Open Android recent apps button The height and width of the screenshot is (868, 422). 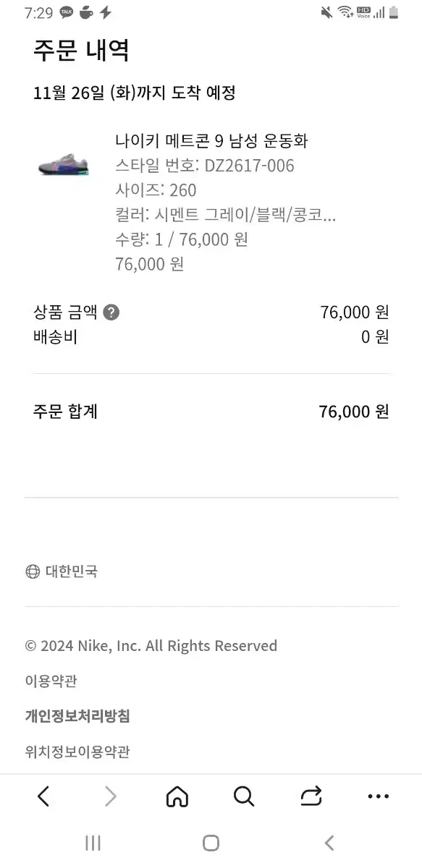tap(93, 843)
